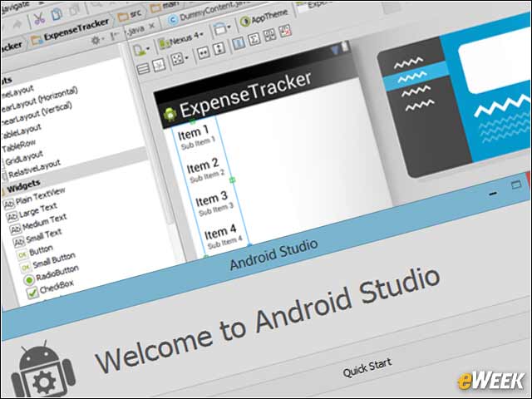The image size is (532, 399).
Task: Click the ExpenseTracker title in preview
Action: (245, 95)
